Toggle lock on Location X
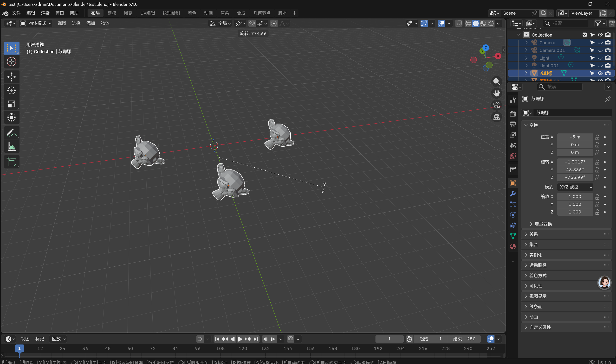This screenshot has width=616, height=364. tap(597, 137)
